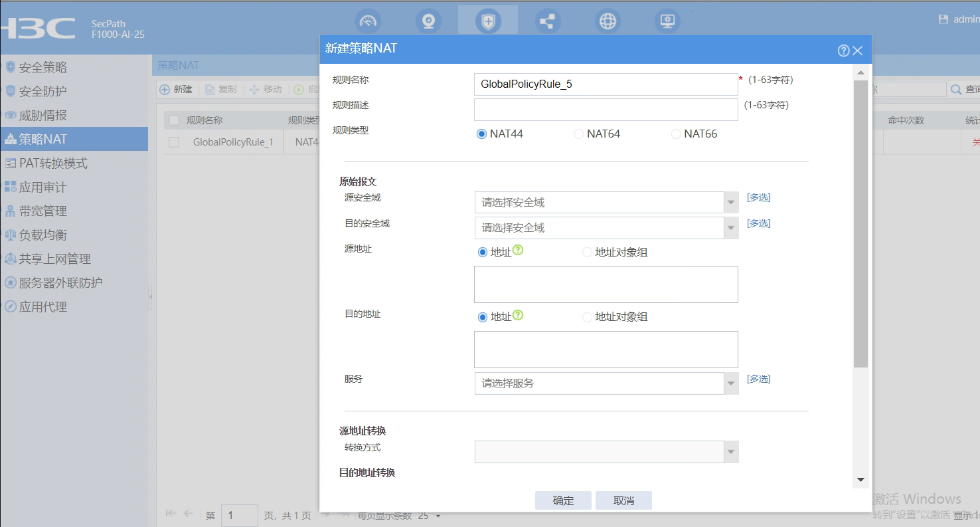Image resolution: width=980 pixels, height=527 pixels.
Task: Click the GlobalPolicyRule_1 table cell
Action: coord(233,142)
